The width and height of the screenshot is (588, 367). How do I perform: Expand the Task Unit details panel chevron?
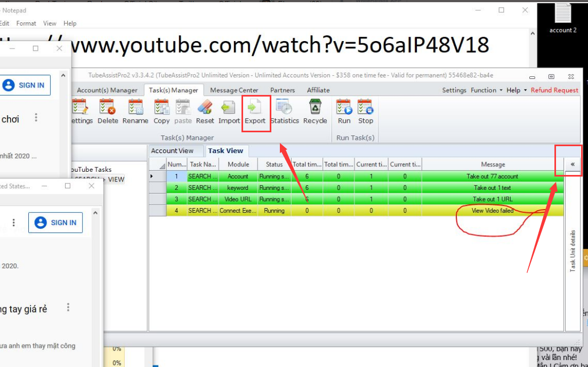point(573,164)
